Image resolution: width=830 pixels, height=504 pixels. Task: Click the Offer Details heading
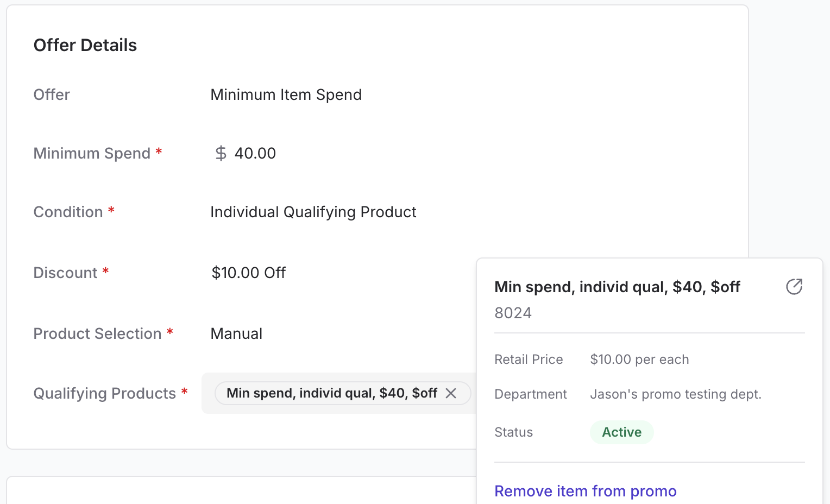(x=85, y=45)
